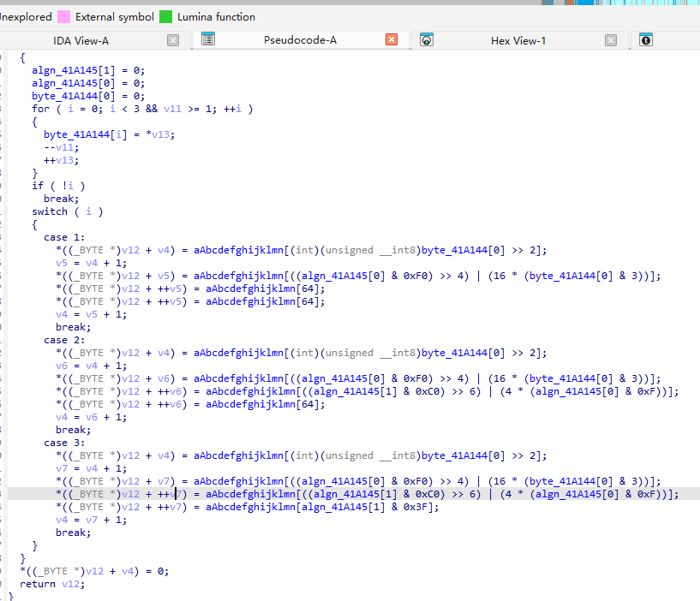Viewport: 700px width, 601px height.
Task: Close the IDA View-A tab
Action: pos(173,40)
